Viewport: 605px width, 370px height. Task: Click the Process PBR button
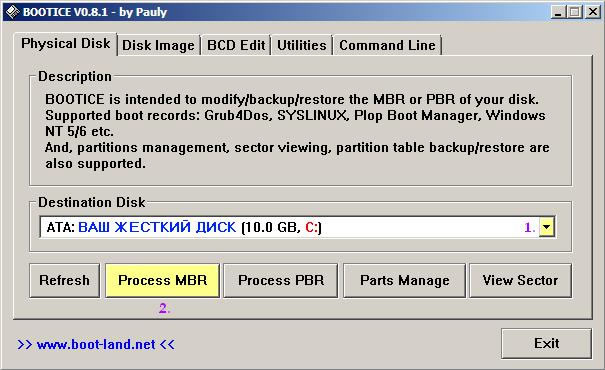coord(281,280)
